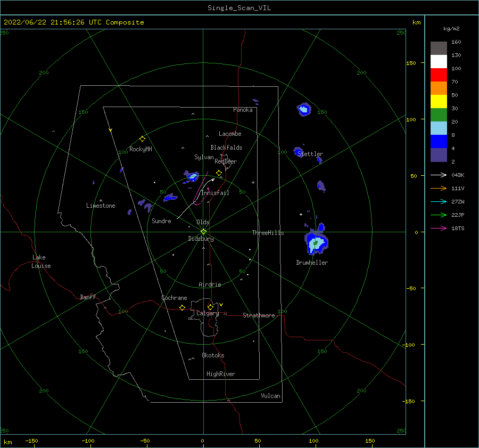Click the Ponoka town label

coord(243,110)
